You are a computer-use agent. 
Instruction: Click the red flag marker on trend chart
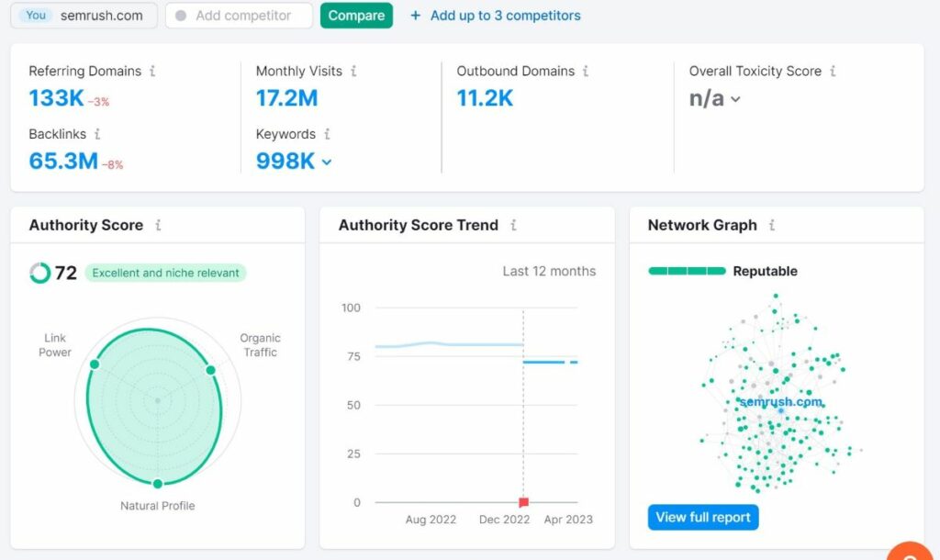click(523, 502)
